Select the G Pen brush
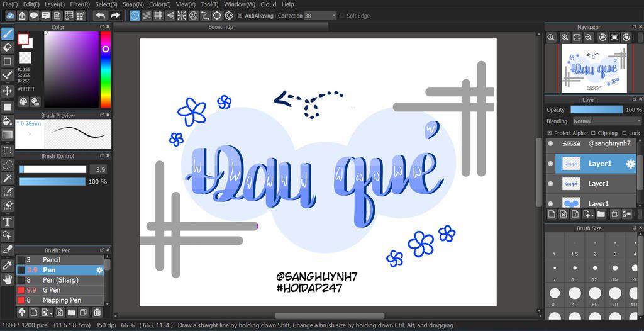The image size is (644, 331). tap(60, 290)
